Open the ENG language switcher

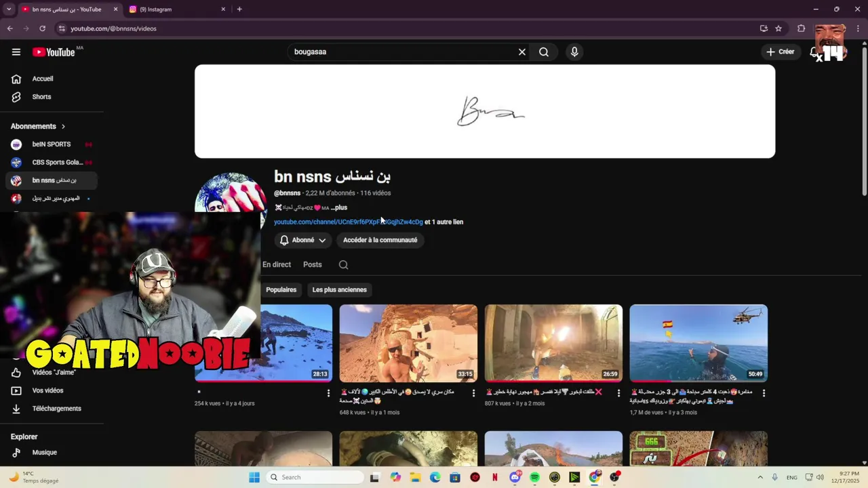[x=792, y=477]
